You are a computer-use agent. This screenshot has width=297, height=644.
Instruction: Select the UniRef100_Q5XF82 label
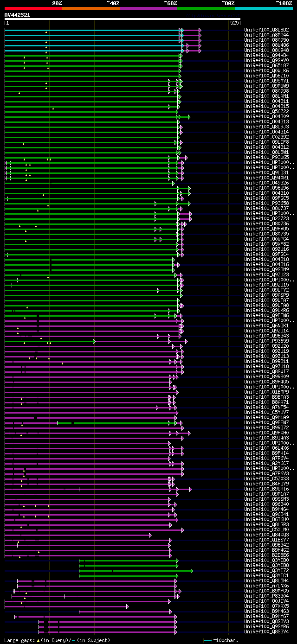coord(266,244)
